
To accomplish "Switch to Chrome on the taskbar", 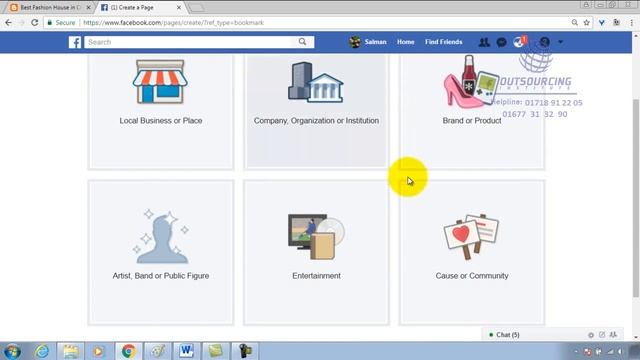I will pyautogui.click(x=129, y=351).
